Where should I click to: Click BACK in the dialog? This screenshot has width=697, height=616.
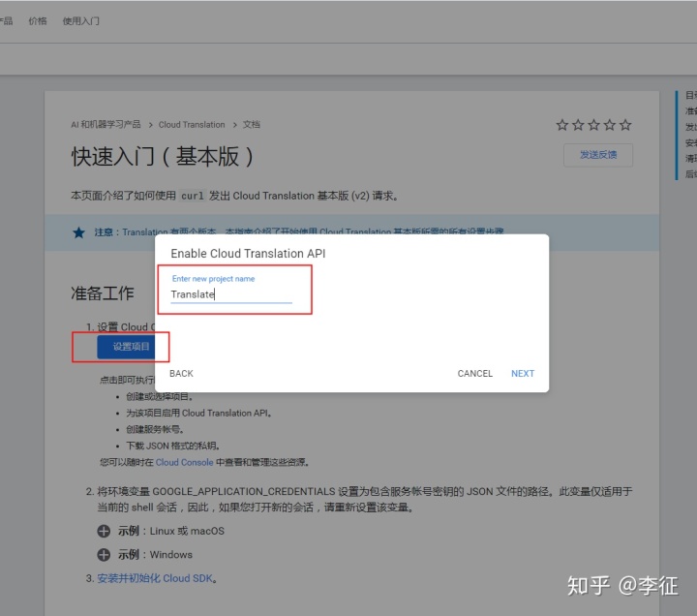pyautogui.click(x=181, y=374)
